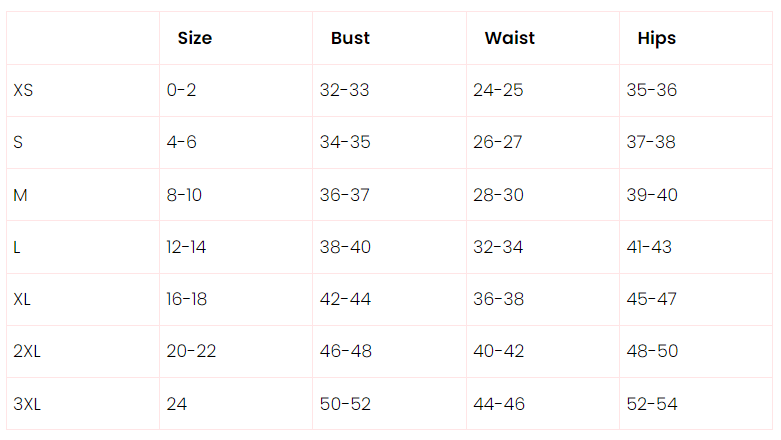Click the 26-27 waist measurement
The height and width of the screenshot is (440, 781).
[x=497, y=143]
